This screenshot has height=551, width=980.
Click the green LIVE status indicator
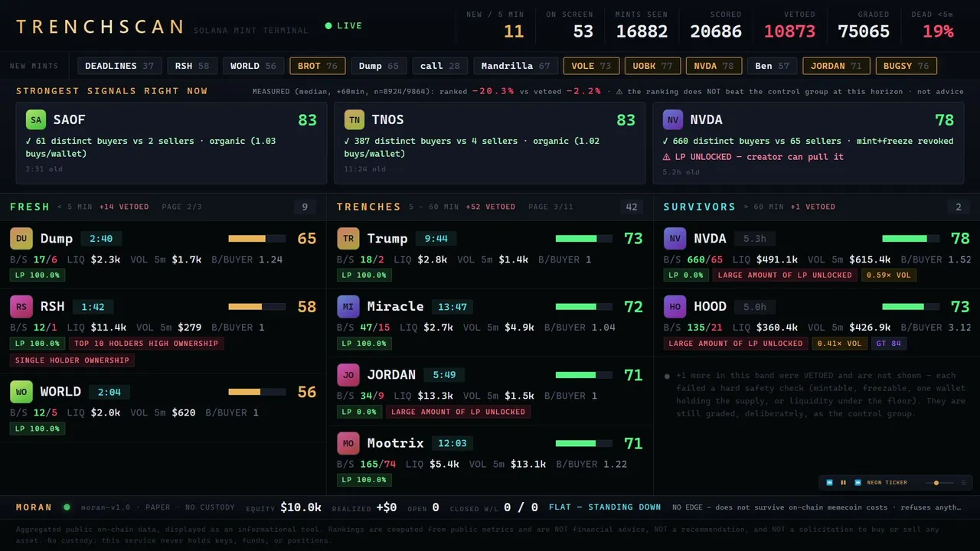point(344,26)
